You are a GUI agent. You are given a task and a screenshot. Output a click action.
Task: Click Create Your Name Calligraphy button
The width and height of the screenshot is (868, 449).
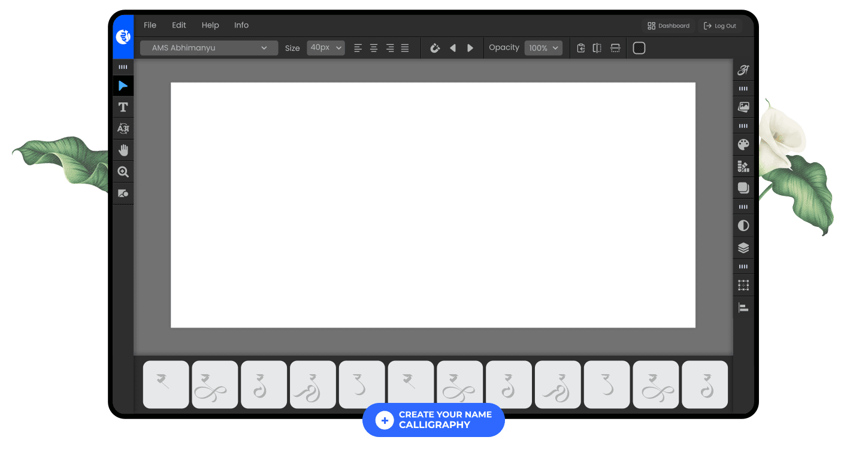(x=434, y=420)
